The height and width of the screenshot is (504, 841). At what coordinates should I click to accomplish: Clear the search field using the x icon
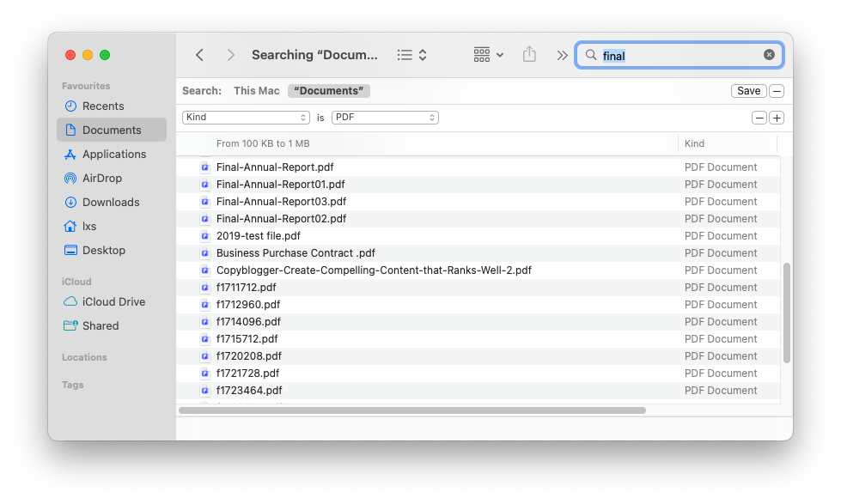tap(768, 54)
